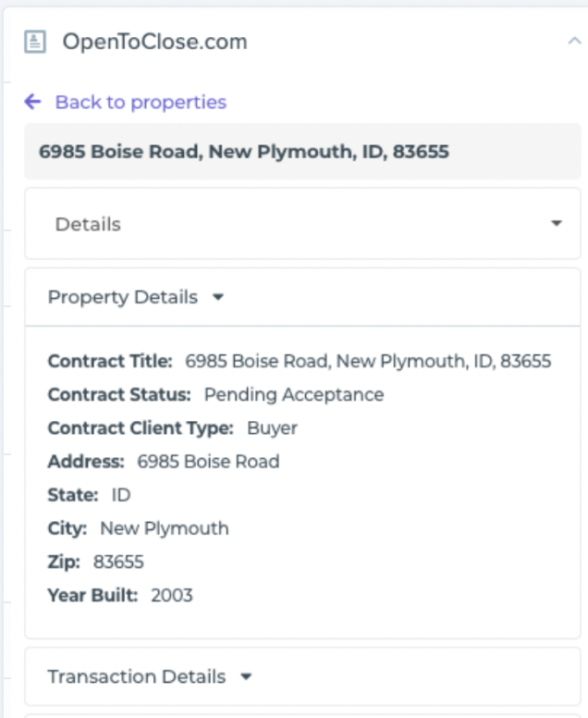The image size is (588, 718).
Task: Click the 6985 Boise Road address header
Action: point(244,151)
